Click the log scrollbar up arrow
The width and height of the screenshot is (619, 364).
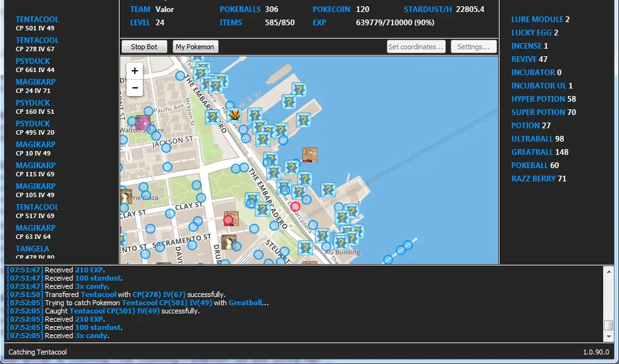click(x=608, y=270)
